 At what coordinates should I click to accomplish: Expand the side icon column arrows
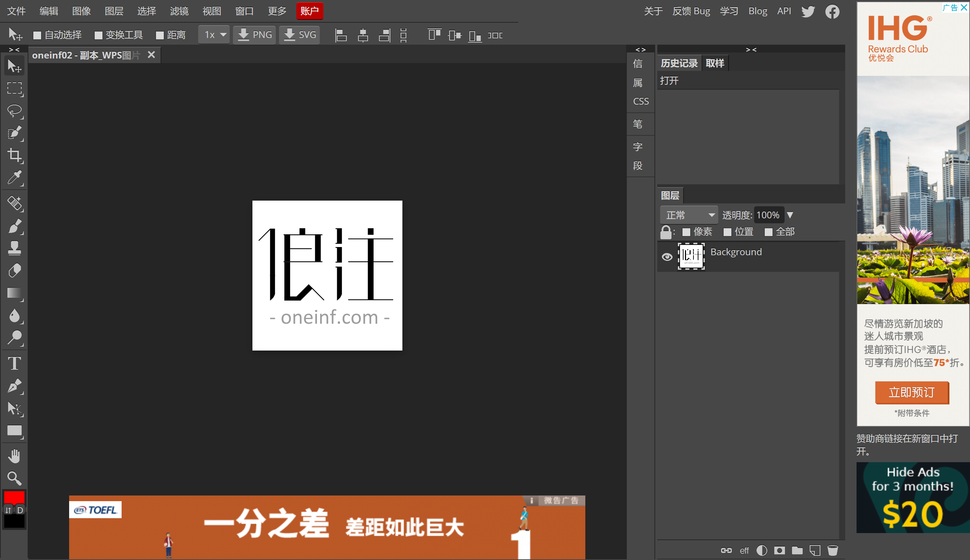(x=640, y=49)
